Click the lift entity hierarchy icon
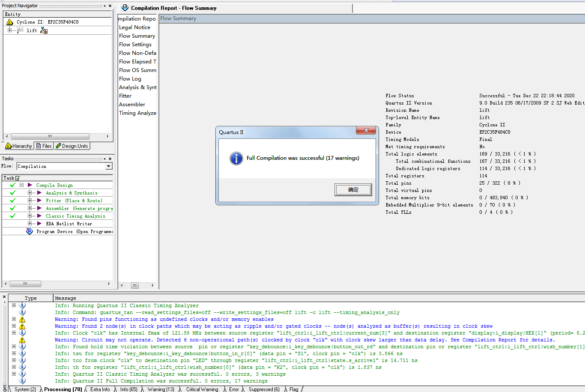585x392 pixels. point(44,30)
